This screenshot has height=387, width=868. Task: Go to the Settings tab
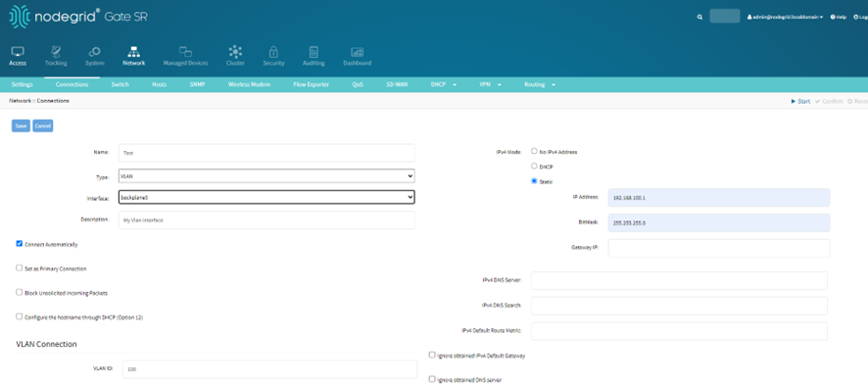[x=23, y=84]
